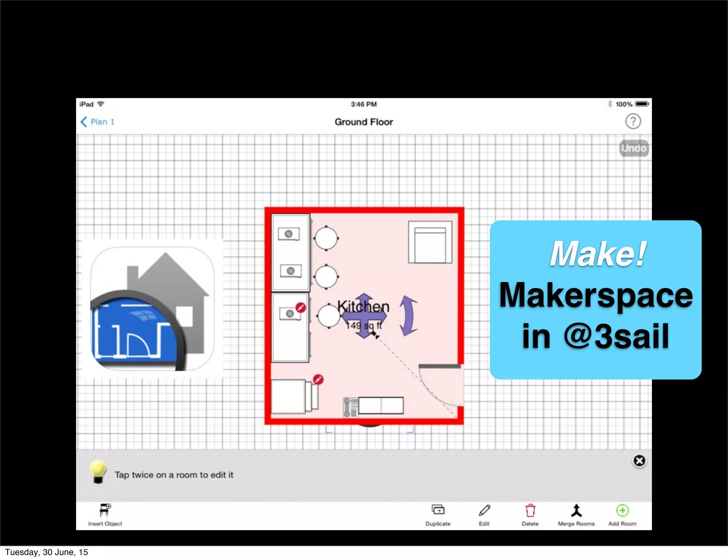Screen dimensions: 728x560
Task: Tap the Bluetooth status icon
Action: pyautogui.click(x=610, y=104)
